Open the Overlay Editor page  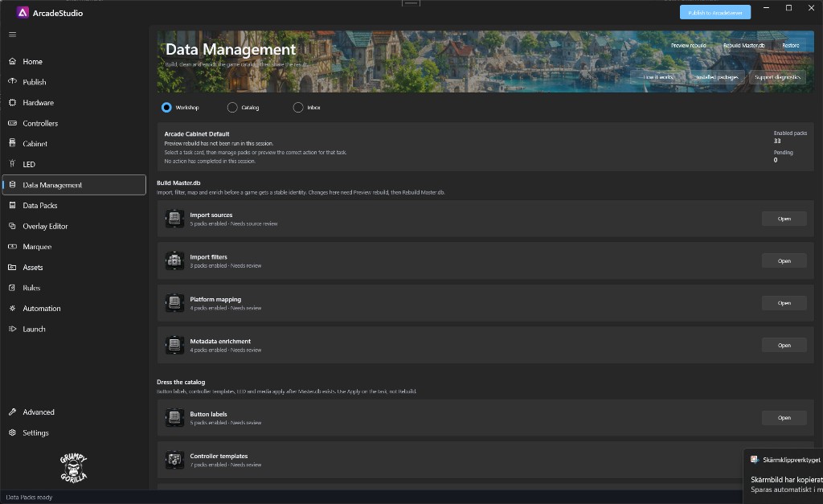(74, 226)
